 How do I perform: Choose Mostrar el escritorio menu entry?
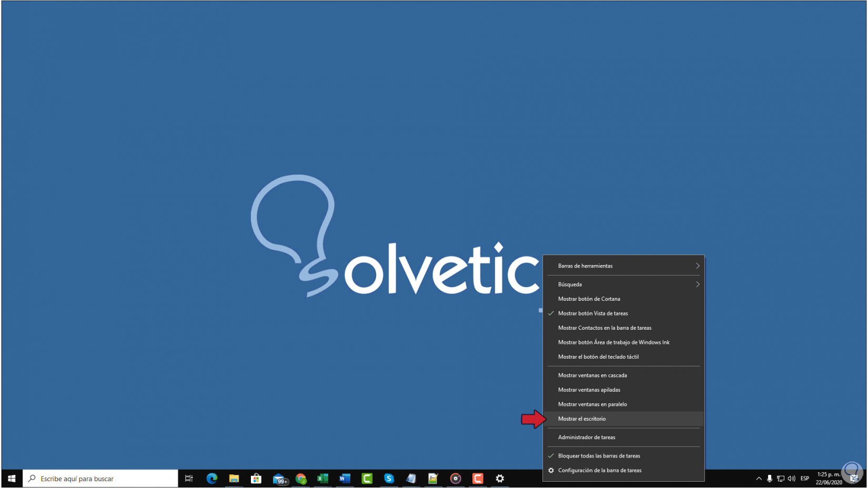[x=623, y=419]
